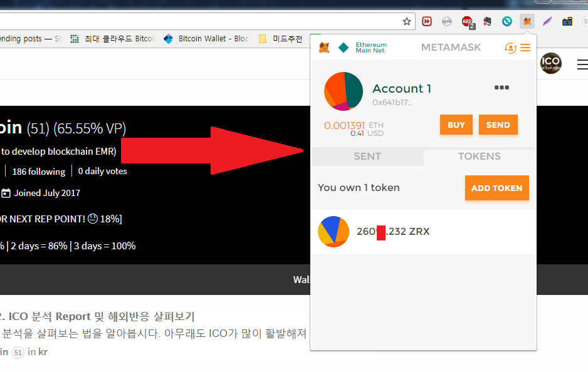Open the 미드추천 bookmark folder
Screen dimensions: 588x372
(280, 39)
